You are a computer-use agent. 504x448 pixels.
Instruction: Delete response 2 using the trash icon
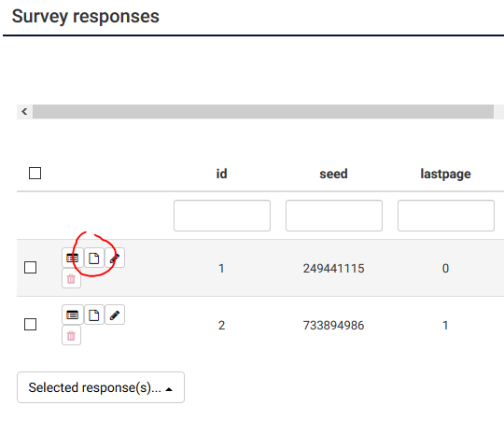(x=71, y=335)
